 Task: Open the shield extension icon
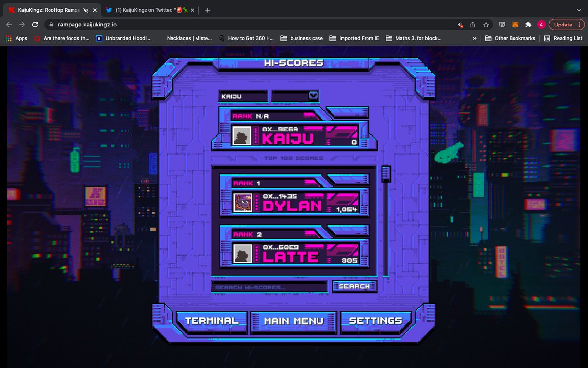pos(502,25)
